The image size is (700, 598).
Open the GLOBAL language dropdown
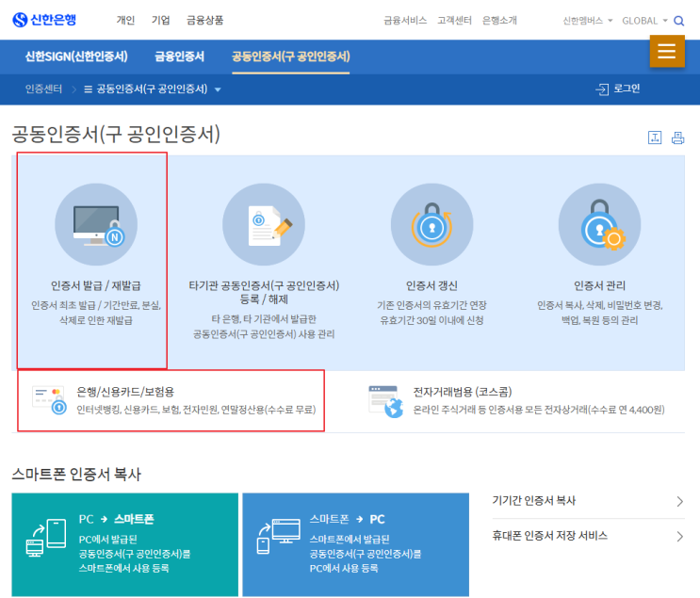644,21
